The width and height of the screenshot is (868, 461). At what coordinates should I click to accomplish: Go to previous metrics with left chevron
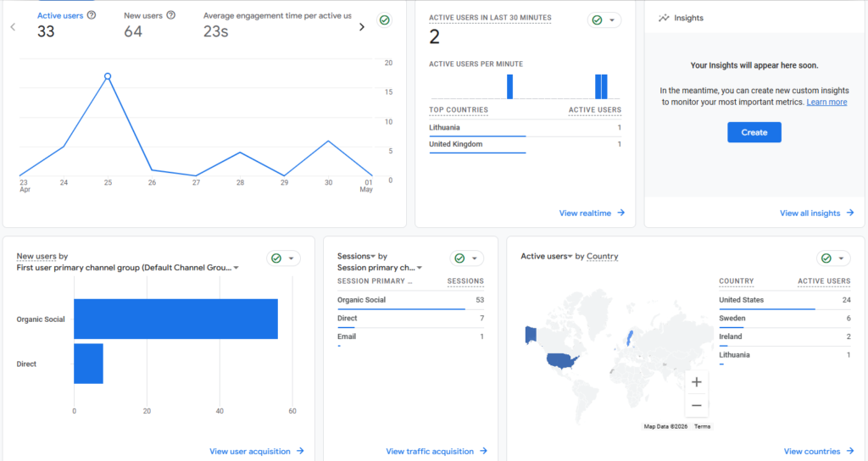tap(13, 26)
